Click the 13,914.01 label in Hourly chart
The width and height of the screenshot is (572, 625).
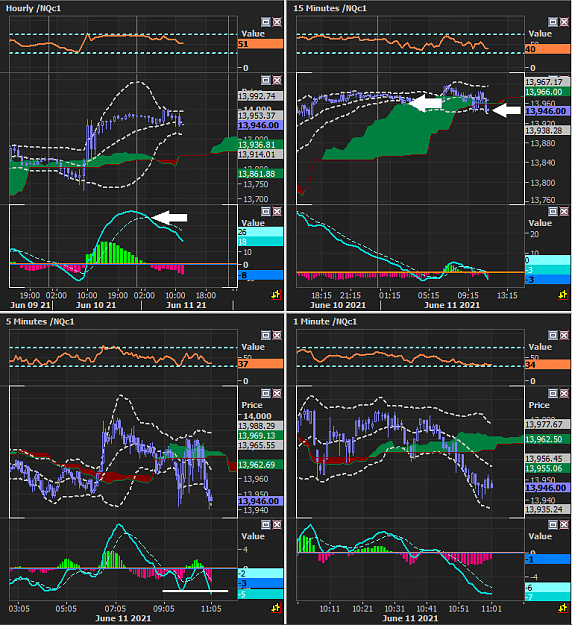pos(261,154)
